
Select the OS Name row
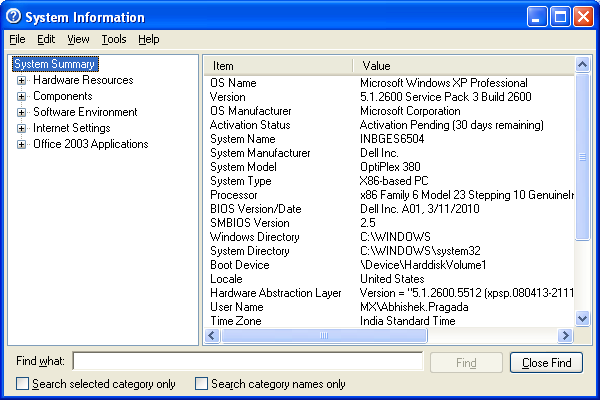click(x=390, y=83)
